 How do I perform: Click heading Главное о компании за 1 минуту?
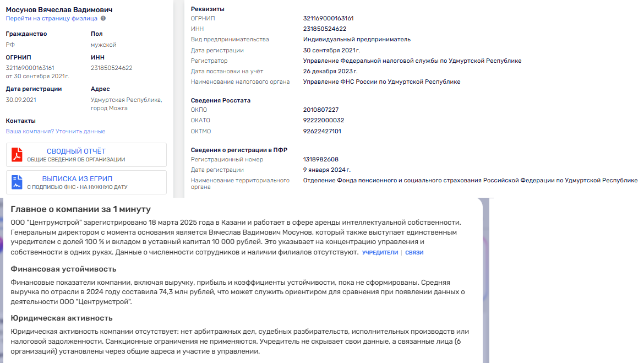click(x=81, y=209)
